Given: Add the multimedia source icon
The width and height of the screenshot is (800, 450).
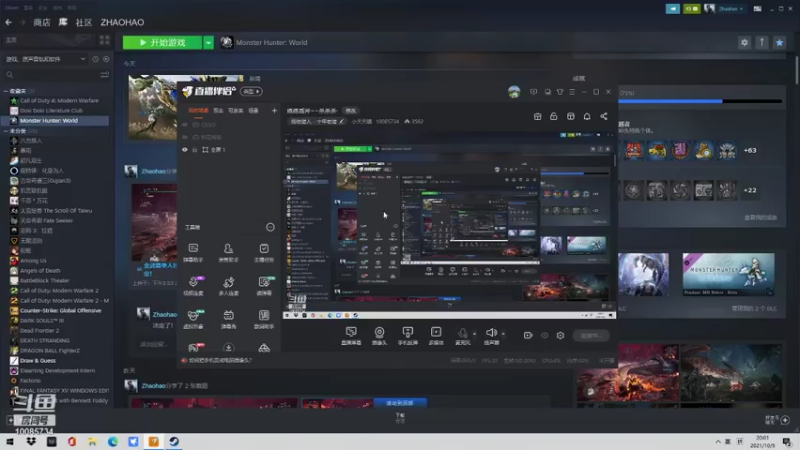Looking at the screenshot, I should (436, 336).
